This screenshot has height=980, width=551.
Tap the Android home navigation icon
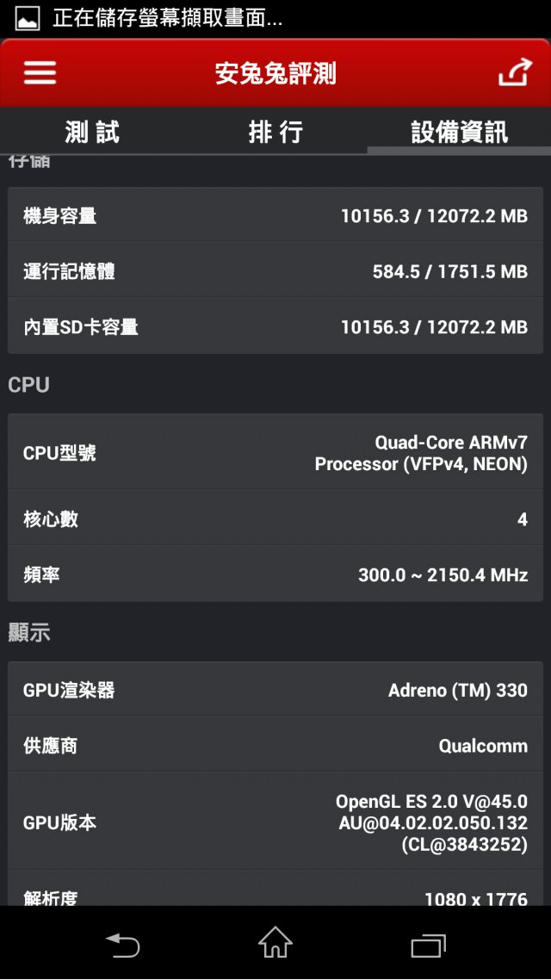pyautogui.click(x=275, y=942)
